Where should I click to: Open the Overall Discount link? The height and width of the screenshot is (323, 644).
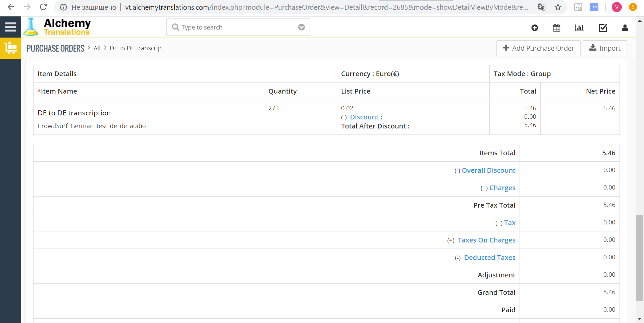pos(488,170)
